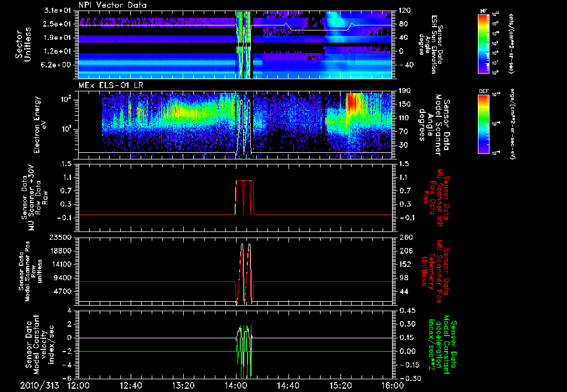This screenshot has height=392, width=567.
Task: Select the "120" sun elevation axis value
Action: [405, 11]
